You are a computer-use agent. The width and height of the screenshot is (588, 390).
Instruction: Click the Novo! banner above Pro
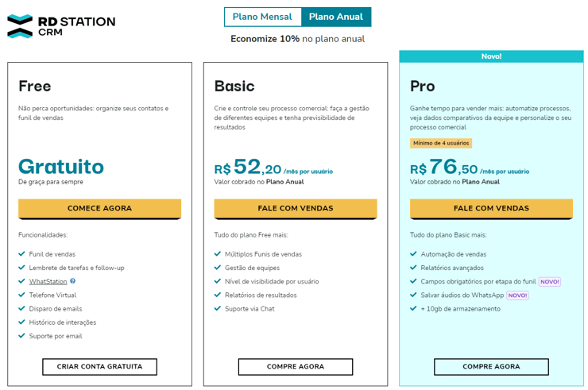click(491, 56)
